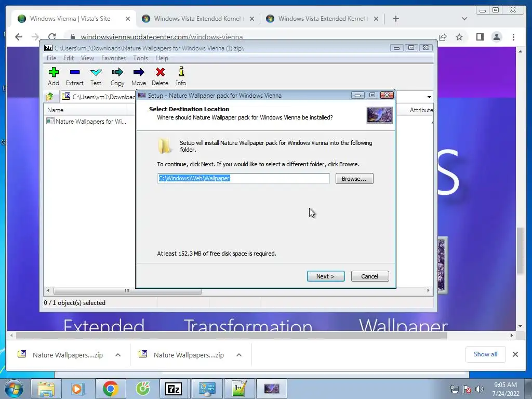Click the Chrome page horizontal scrollbar

coord(232,335)
